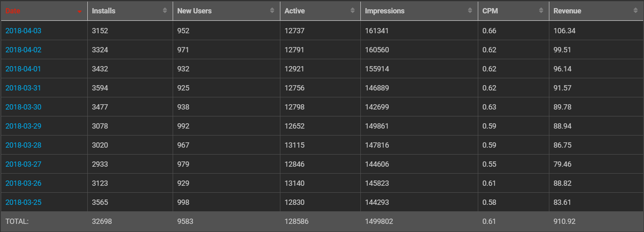The image size is (644, 232).
Task: Open the 2018-03-25 date link
Action: [23, 202]
